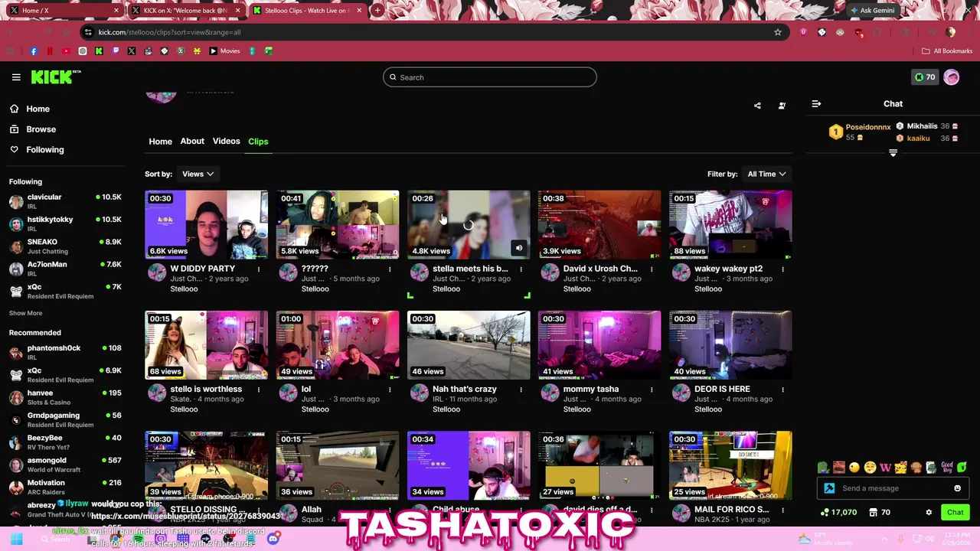Open the All Time filter dropdown
Screen dimensions: 980x551
click(766, 174)
